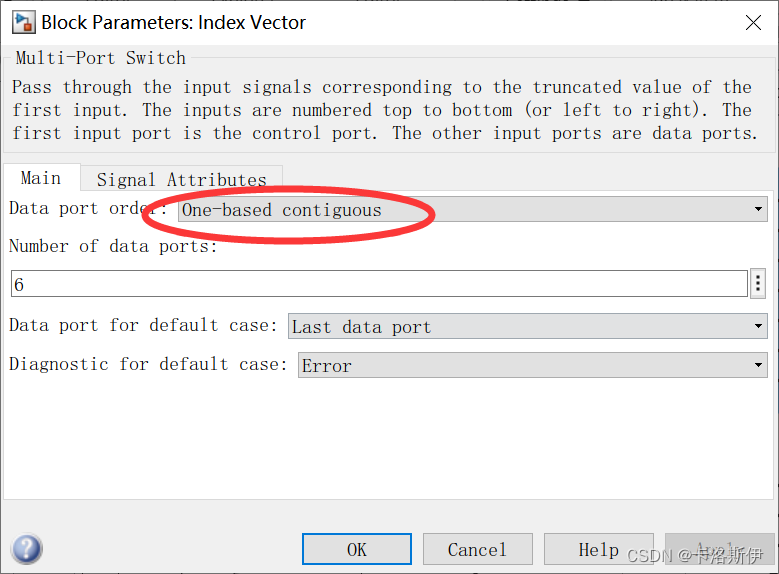779x574 pixels.
Task: Click the Help button
Action: [x=598, y=549]
